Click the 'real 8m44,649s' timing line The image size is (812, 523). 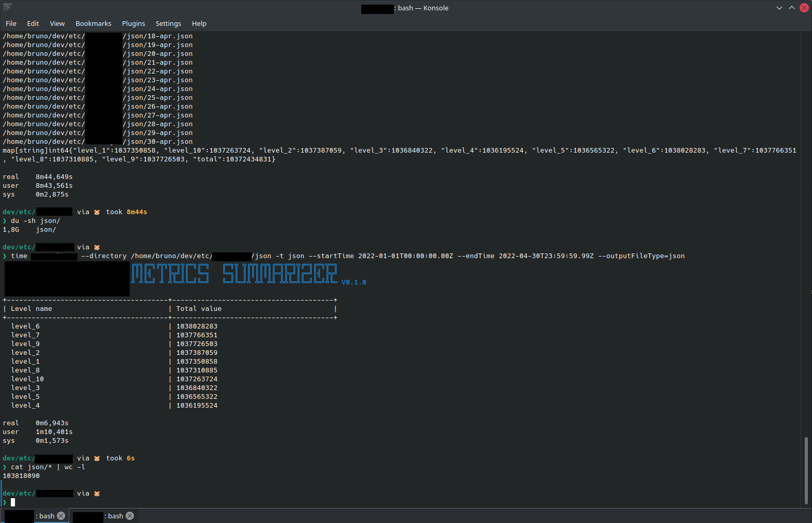tap(38, 177)
